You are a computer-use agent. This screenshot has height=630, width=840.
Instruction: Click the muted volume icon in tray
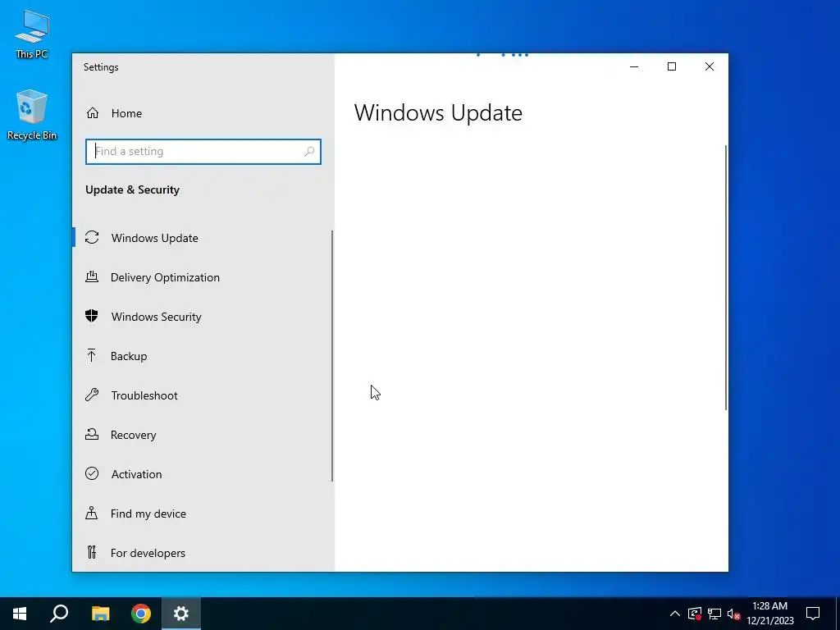point(733,614)
